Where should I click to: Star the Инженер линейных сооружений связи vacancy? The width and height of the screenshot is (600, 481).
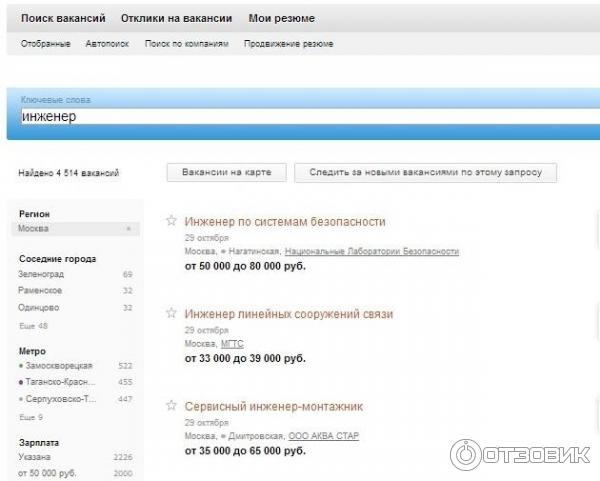(171, 314)
